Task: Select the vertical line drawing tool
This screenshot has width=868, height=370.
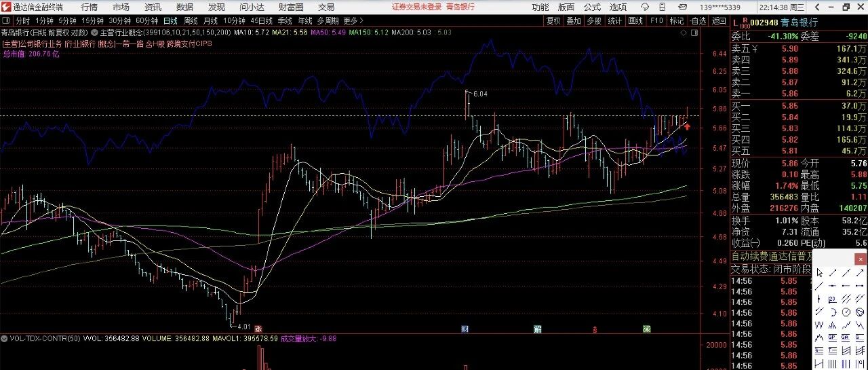Action: [x=819, y=298]
